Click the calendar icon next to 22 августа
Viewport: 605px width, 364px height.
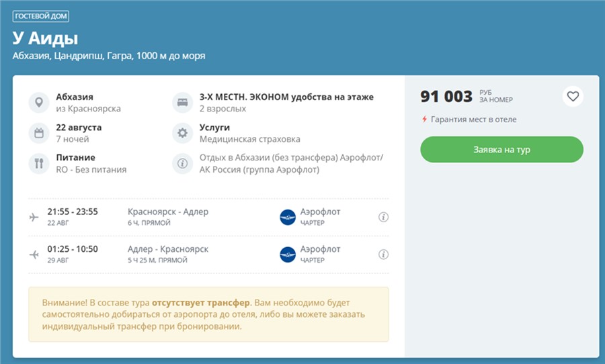point(39,133)
